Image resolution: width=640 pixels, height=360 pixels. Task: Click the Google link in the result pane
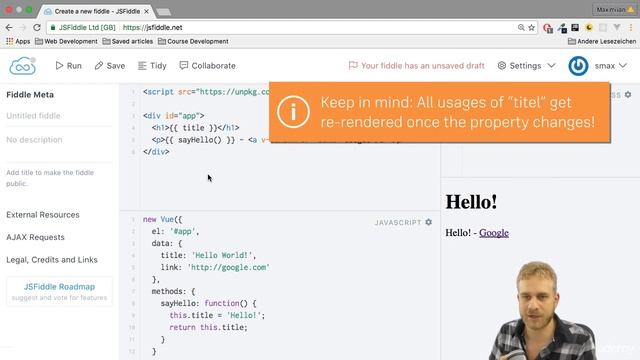pyautogui.click(x=494, y=233)
